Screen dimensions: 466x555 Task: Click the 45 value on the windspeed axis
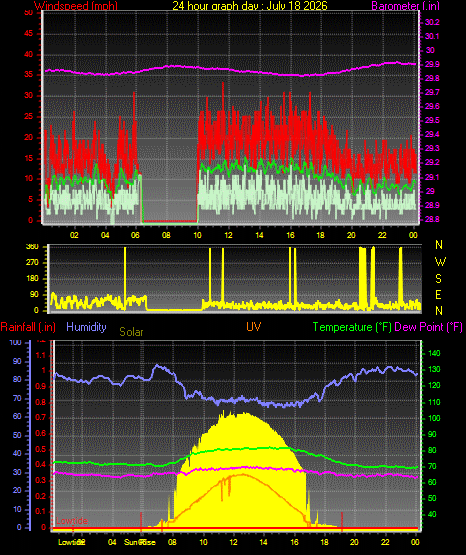click(28, 34)
